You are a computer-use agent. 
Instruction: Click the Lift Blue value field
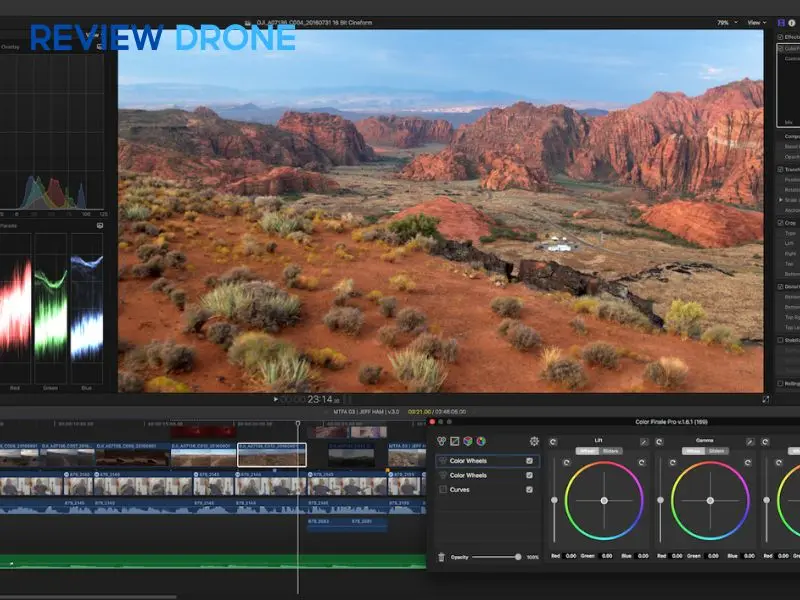[x=643, y=556]
